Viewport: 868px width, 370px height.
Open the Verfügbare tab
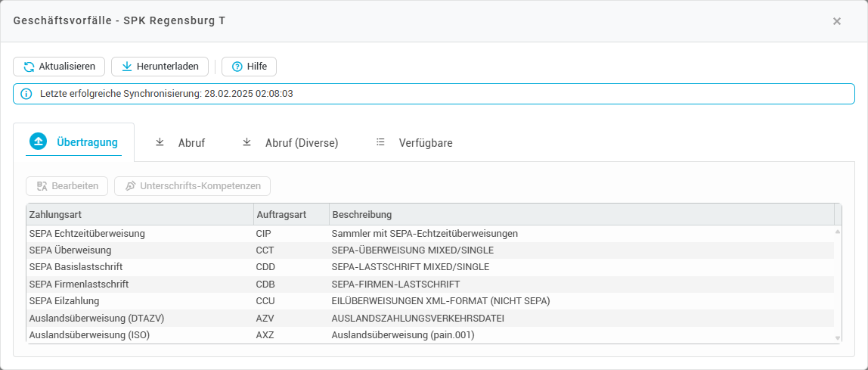click(425, 142)
